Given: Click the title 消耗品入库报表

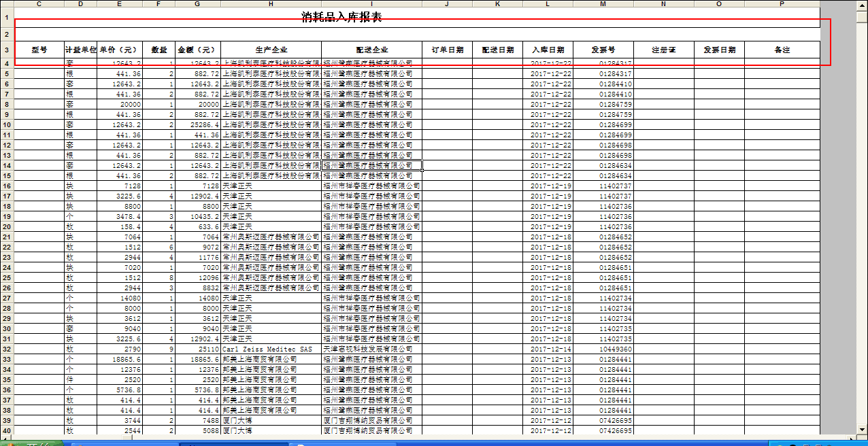Looking at the screenshot, I should coord(341,17).
